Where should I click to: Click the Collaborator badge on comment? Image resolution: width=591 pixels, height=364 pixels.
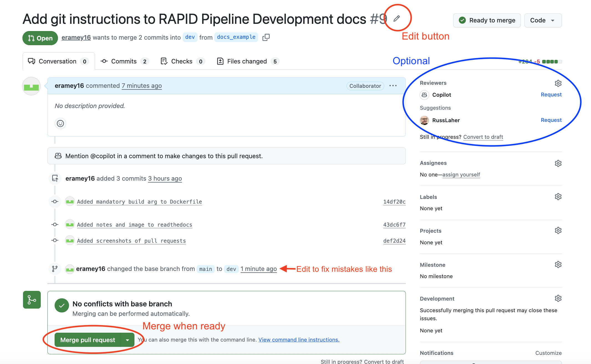[365, 86]
